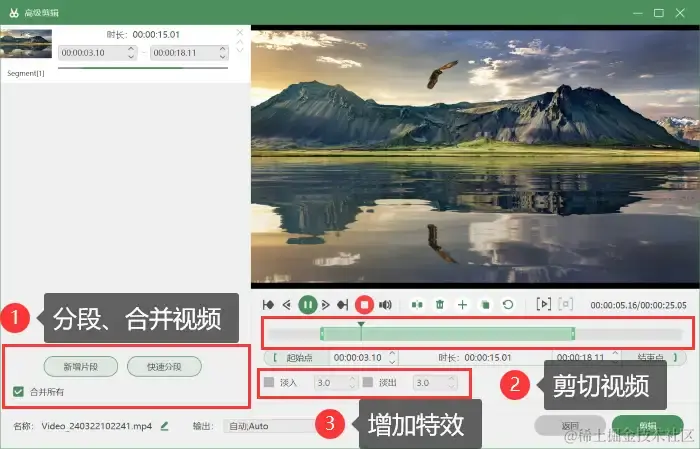Viewport: 700px width, 449px height.
Task: Jump to the segment end marker
Action: [x=342, y=305]
